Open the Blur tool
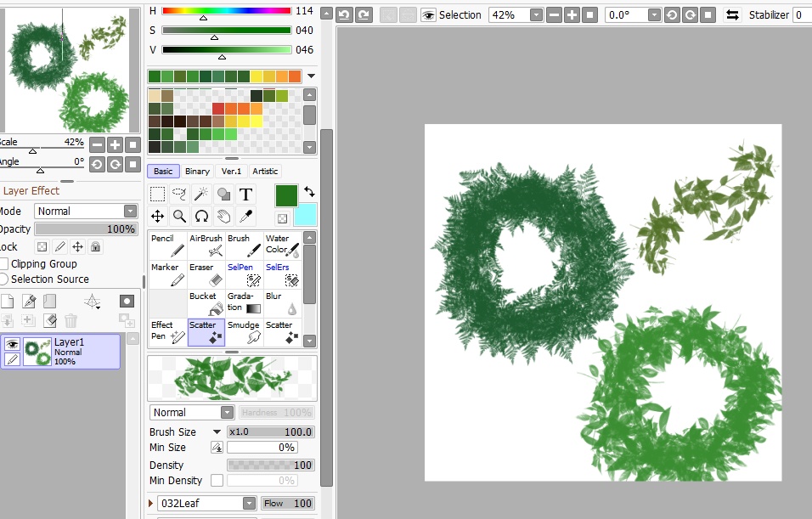 pyautogui.click(x=284, y=302)
